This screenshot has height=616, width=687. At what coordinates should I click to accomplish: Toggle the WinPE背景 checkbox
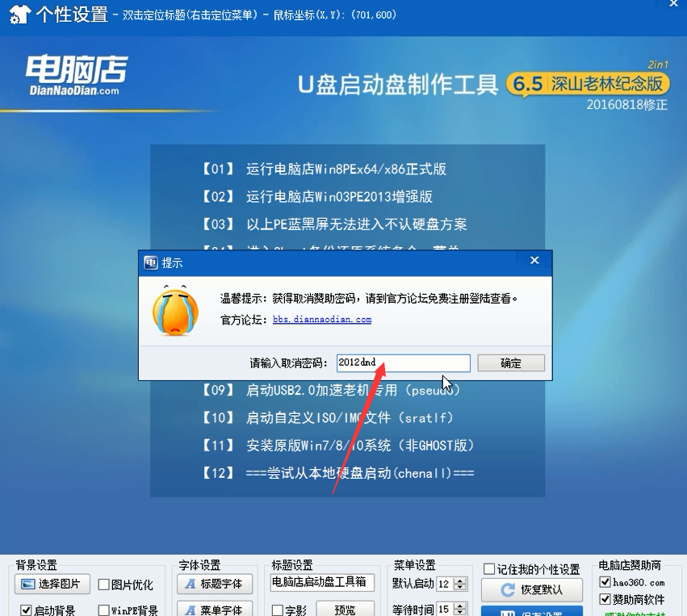[x=104, y=610]
